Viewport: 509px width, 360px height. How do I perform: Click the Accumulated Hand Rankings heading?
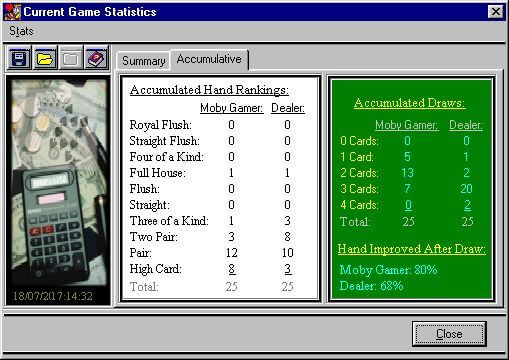pos(209,90)
